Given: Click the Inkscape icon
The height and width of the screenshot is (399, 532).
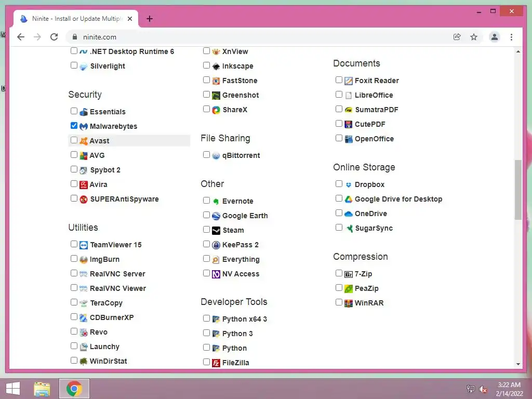Looking at the screenshot, I should pyautogui.click(x=216, y=66).
